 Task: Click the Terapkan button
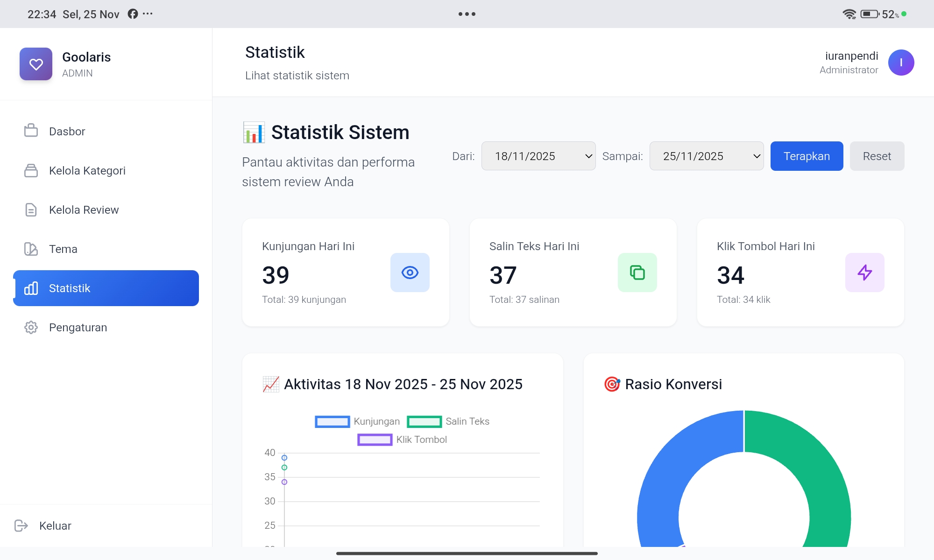pos(807,156)
